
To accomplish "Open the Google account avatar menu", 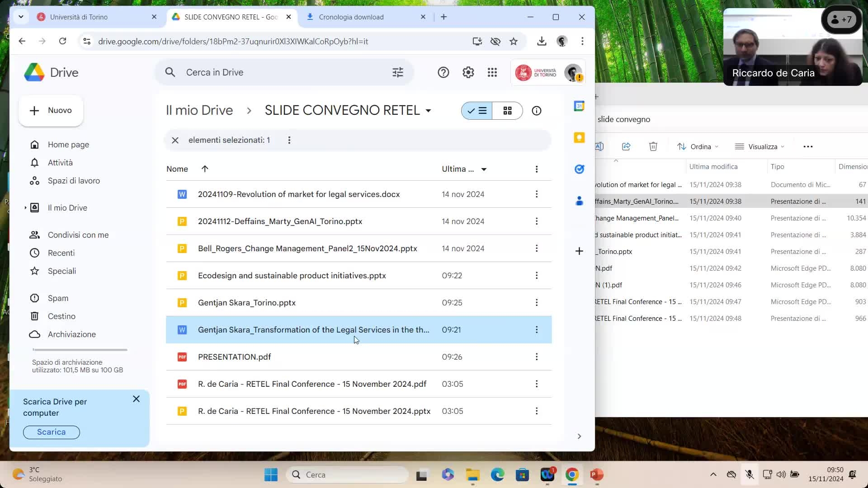I will [573, 72].
